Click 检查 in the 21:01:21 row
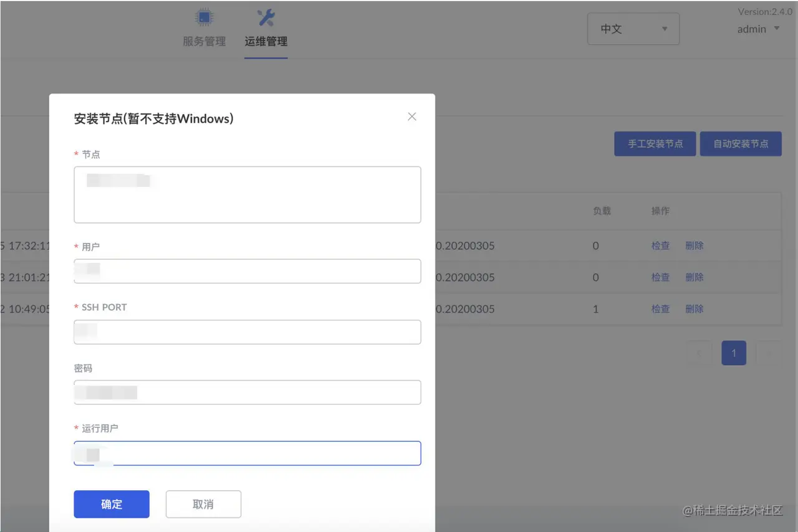Image resolution: width=798 pixels, height=532 pixels. click(661, 277)
